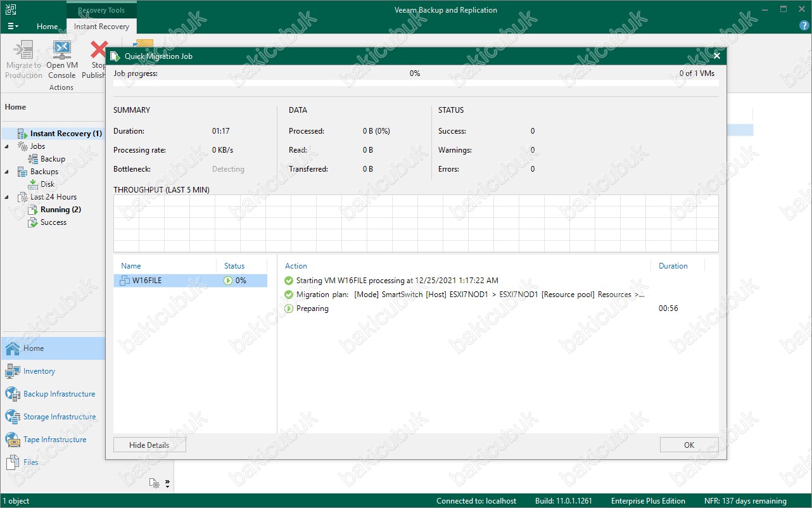Click the Jobs gear icon

(x=22, y=146)
